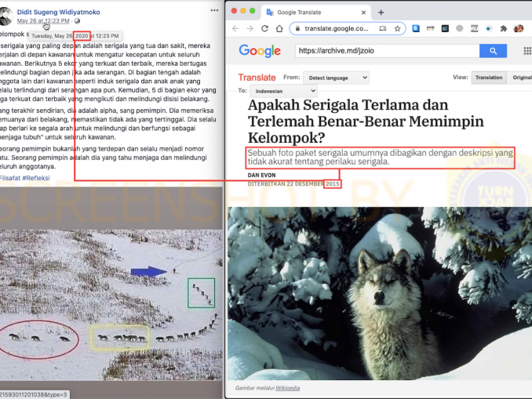Click the public audience globe icon
Viewport: 532px width, 399px height.
(78, 21)
